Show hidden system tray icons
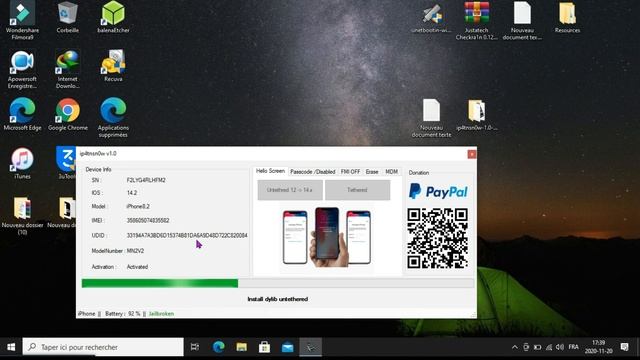The image size is (640, 360). pos(515,347)
